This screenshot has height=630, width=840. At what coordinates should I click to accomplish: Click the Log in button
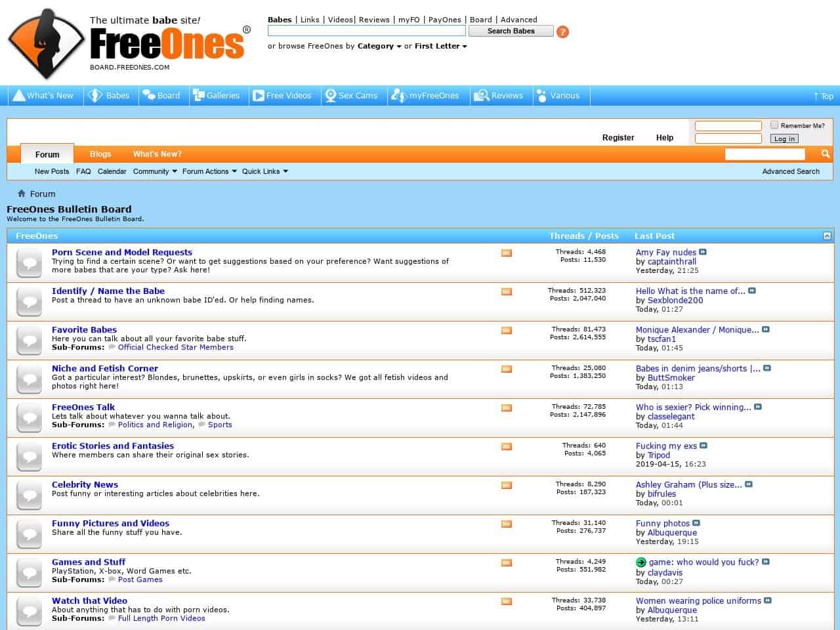(x=784, y=138)
